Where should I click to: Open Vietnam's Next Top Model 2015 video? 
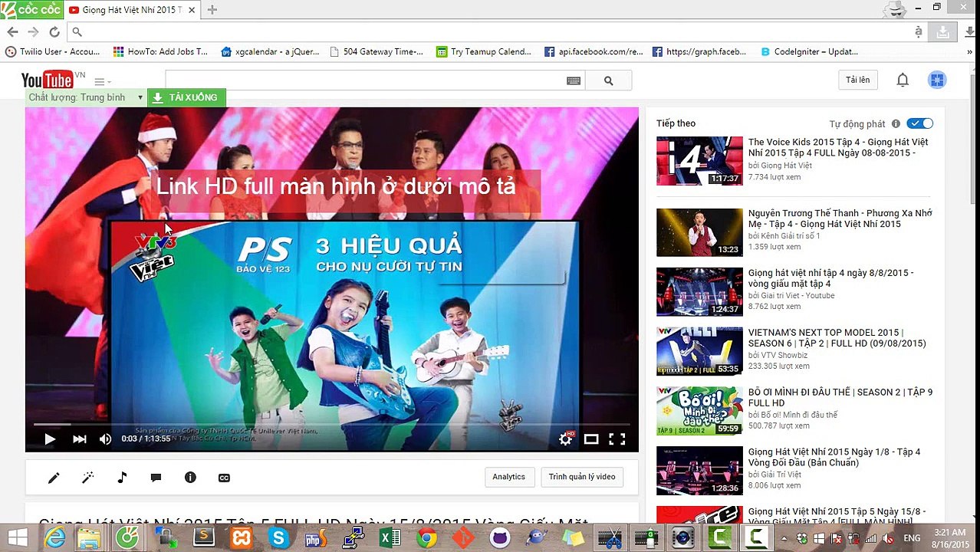pyautogui.click(x=837, y=338)
